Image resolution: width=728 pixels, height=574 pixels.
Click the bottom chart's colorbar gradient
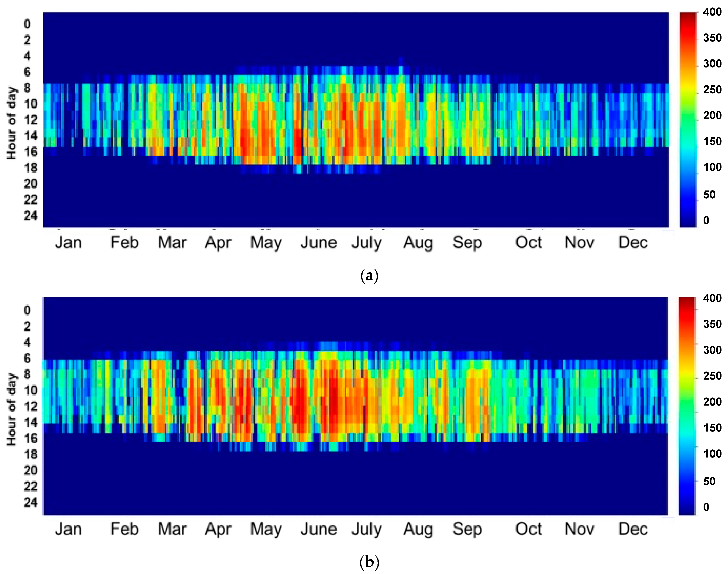(687, 406)
